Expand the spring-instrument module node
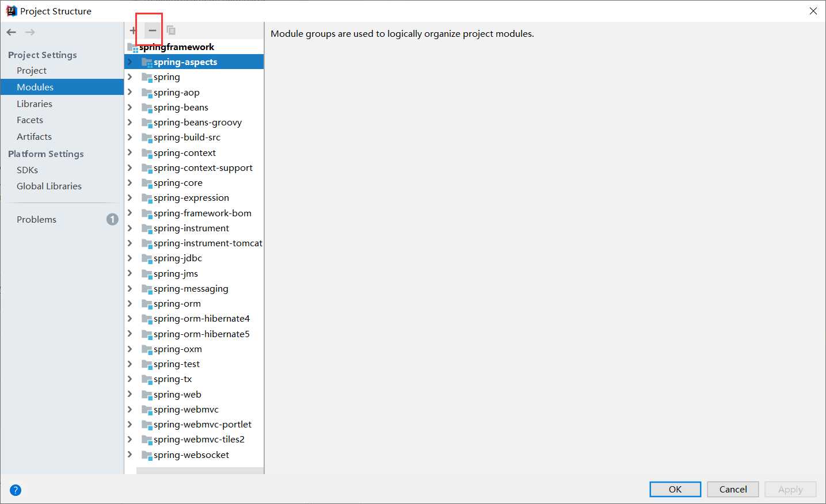This screenshot has width=826, height=504. click(130, 228)
